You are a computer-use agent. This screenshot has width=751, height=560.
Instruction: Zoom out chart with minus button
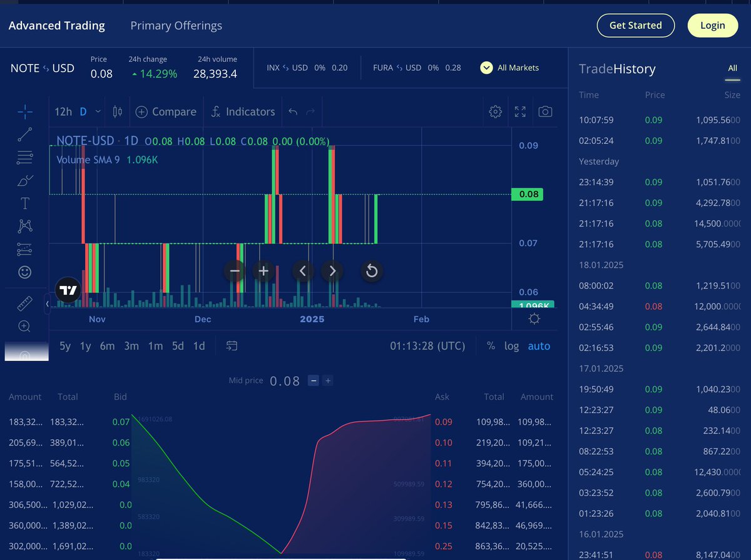[x=235, y=271]
